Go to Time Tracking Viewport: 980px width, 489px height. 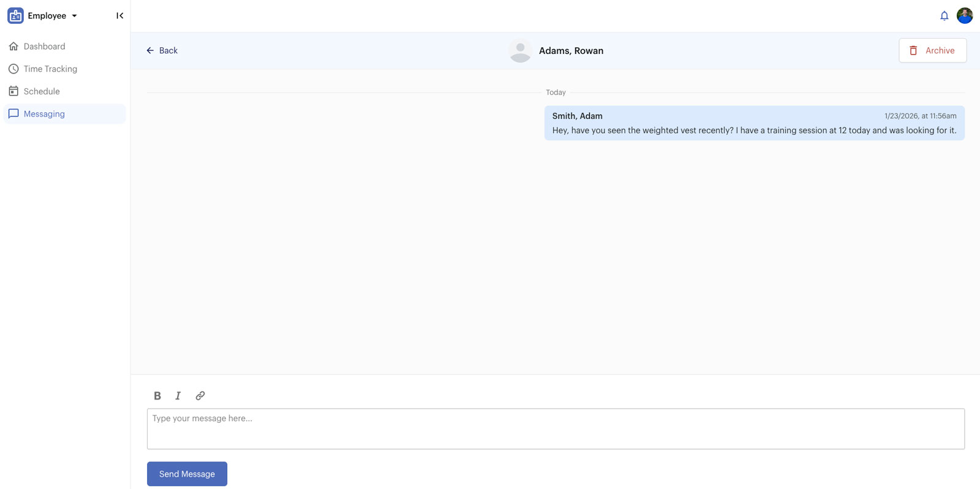tap(50, 69)
